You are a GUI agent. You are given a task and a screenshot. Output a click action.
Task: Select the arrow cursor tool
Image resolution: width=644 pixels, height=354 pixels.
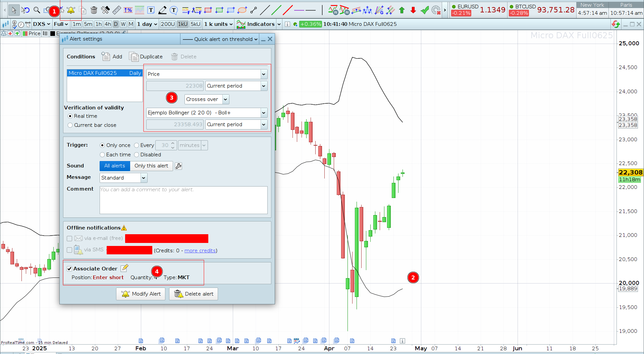click(14, 10)
